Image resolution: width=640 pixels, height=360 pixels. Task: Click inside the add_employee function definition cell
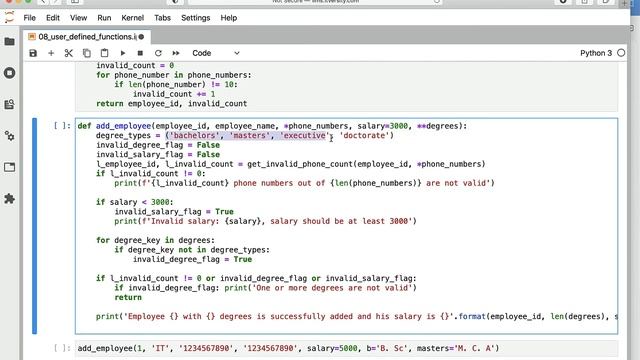346,226
